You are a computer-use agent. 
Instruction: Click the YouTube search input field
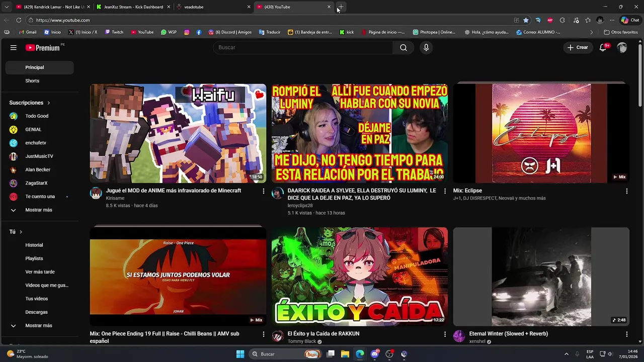[x=303, y=47]
